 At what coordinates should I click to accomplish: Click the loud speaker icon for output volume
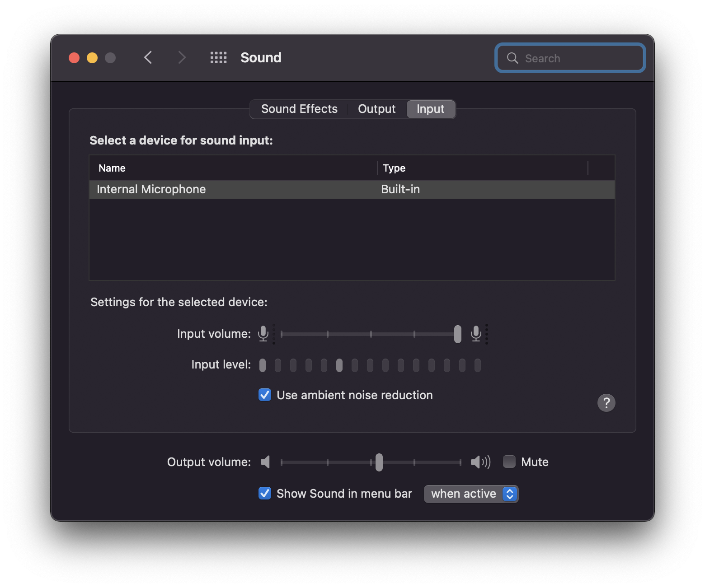480,462
